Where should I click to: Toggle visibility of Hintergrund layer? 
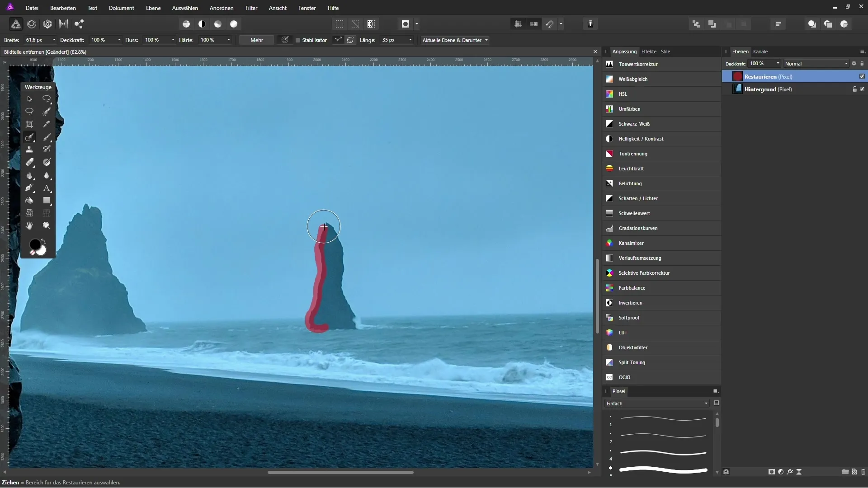(x=862, y=89)
